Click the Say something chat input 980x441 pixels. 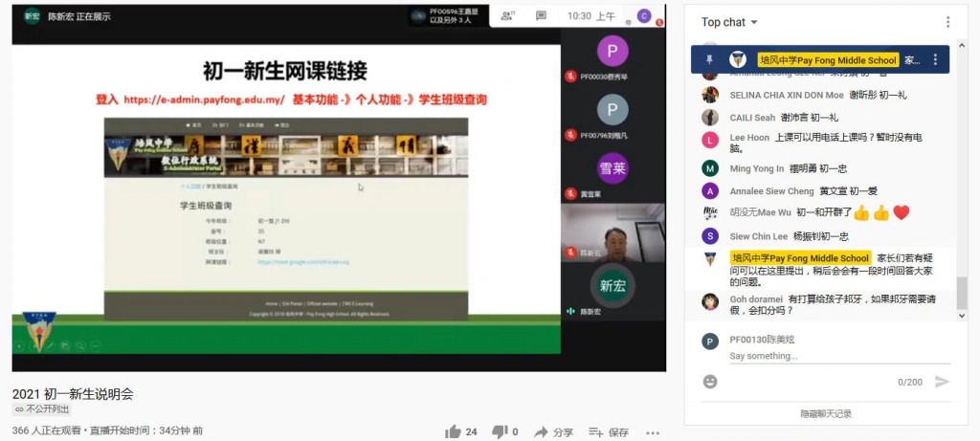[840, 356]
